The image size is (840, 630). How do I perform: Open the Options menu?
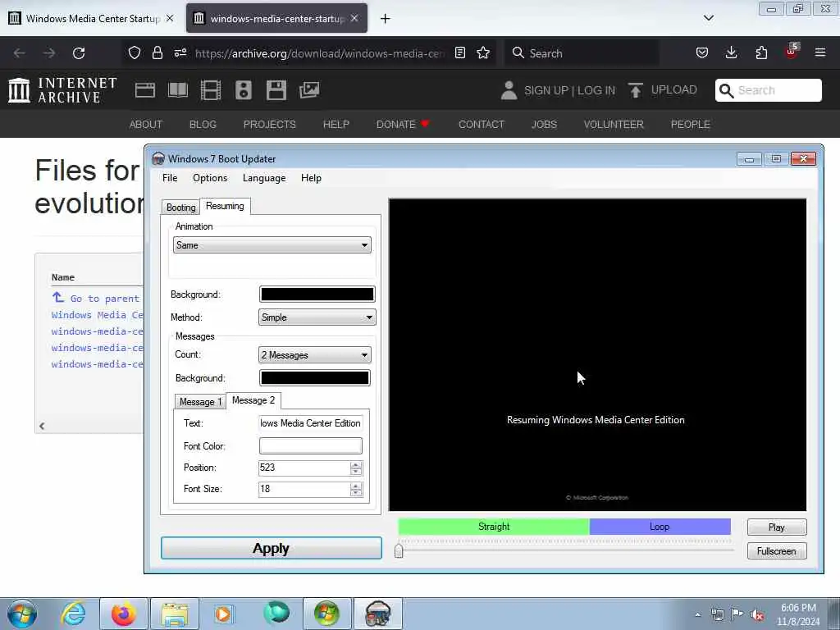(210, 178)
